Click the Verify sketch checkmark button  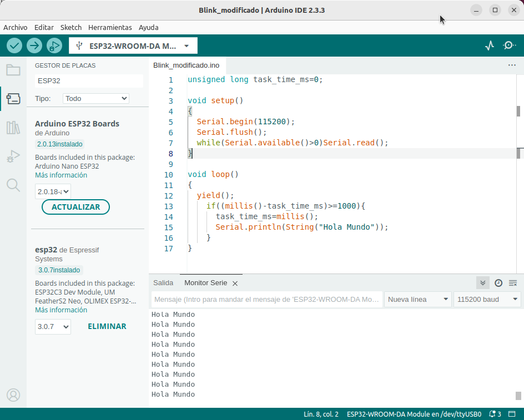(x=14, y=45)
